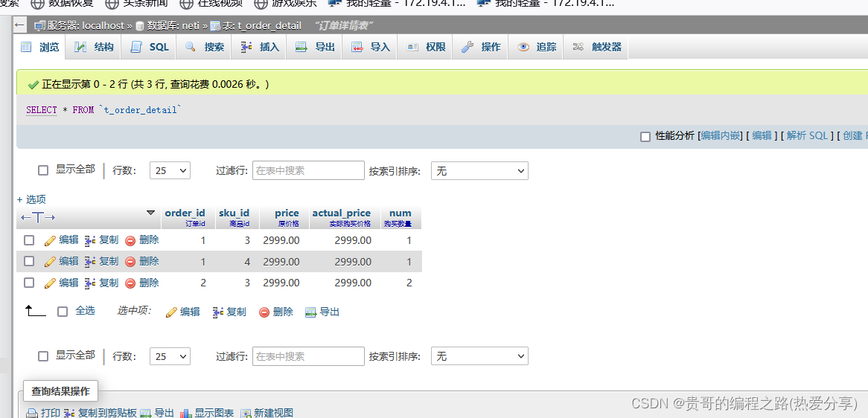Sort by num column header
This screenshot has height=418, width=868.
(x=401, y=213)
